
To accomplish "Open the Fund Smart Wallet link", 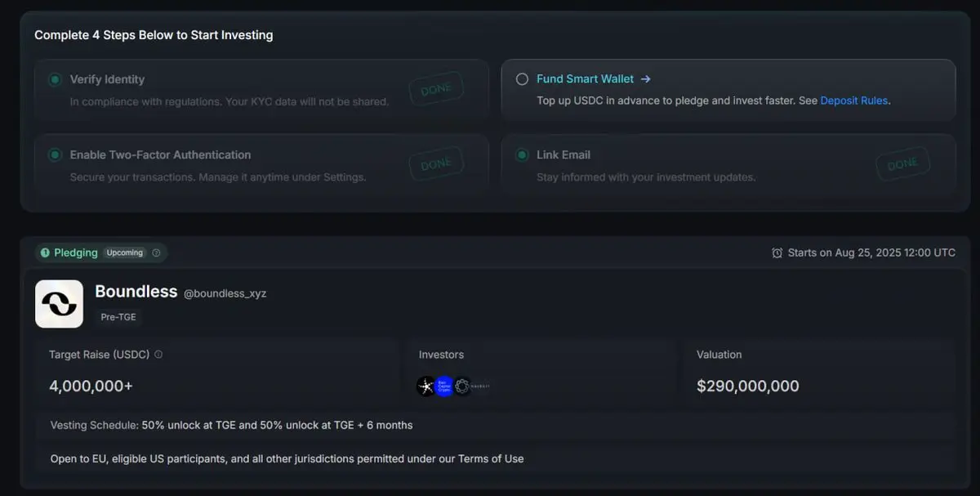I will [x=585, y=79].
